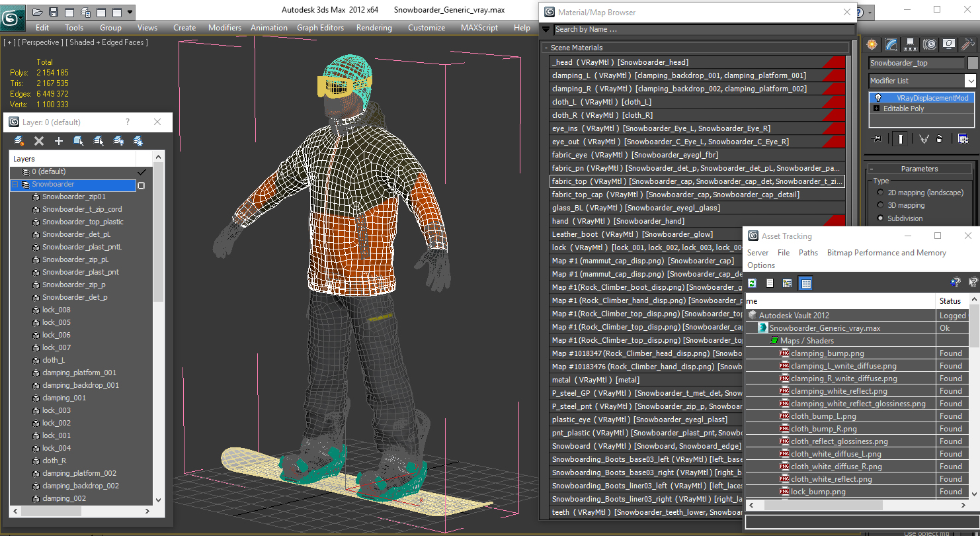980x536 pixels.
Task: Select the lock_008 layer item
Action: pyautogui.click(x=56, y=310)
